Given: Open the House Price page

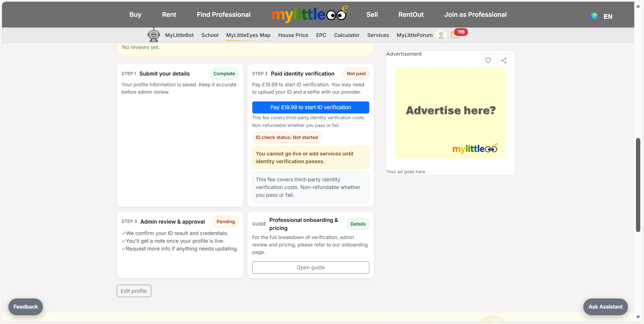Looking at the screenshot, I should tap(293, 35).
